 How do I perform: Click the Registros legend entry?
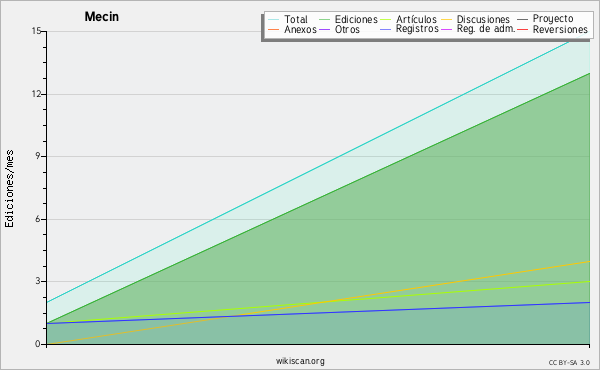point(409,29)
